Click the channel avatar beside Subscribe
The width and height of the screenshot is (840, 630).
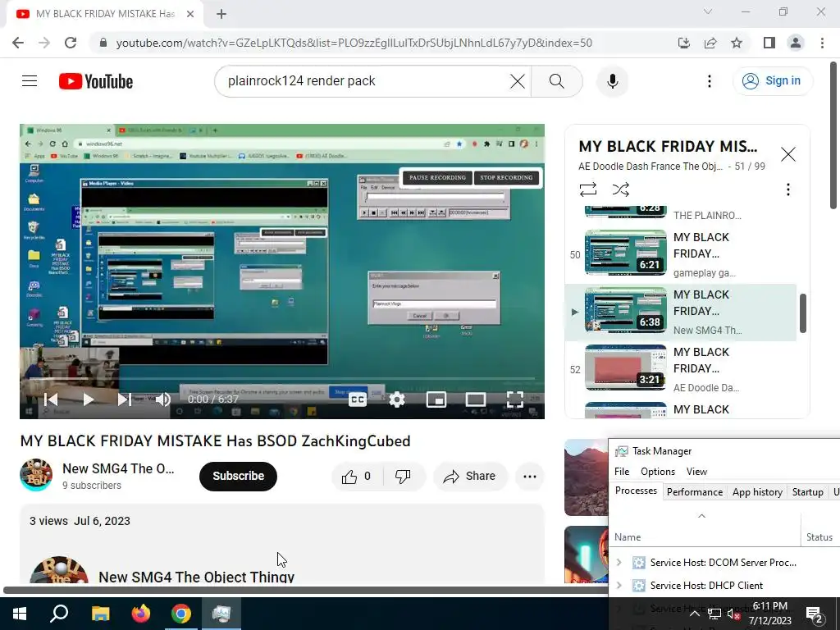tap(36, 475)
